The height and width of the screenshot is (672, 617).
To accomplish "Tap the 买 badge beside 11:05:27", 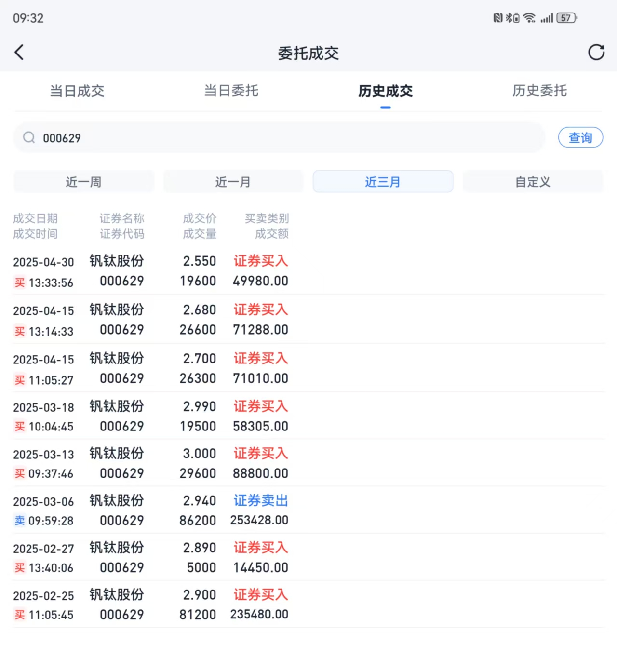I will [20, 380].
